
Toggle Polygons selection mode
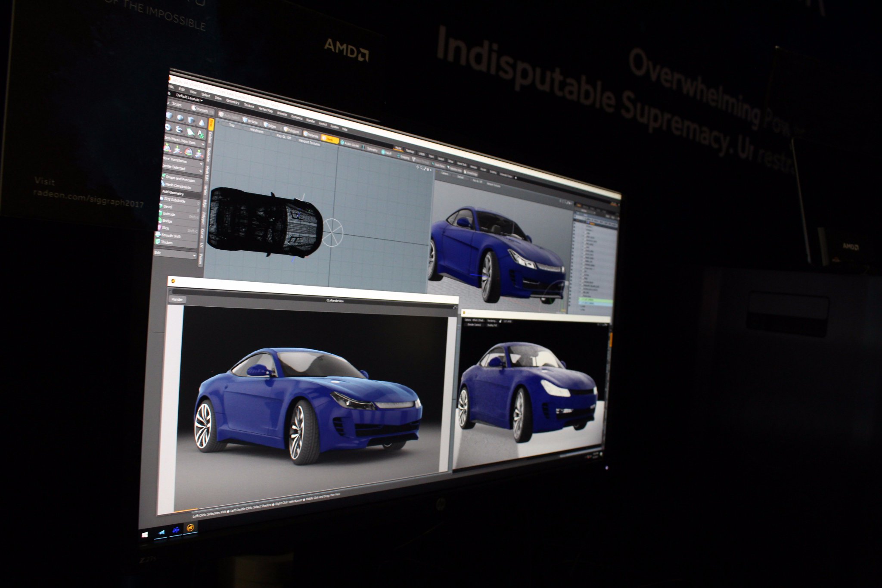click(292, 131)
